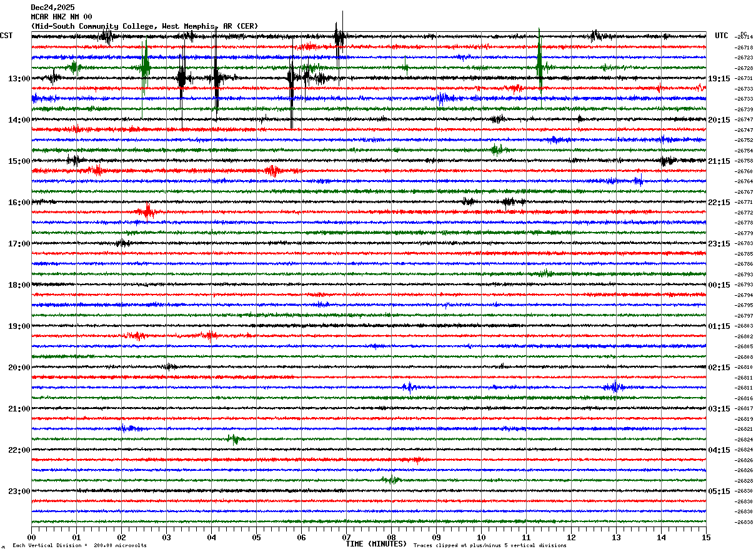Viewport: 756px width, 554px height.
Task: Select the 23:00 CST time label
Action: pos(19,491)
